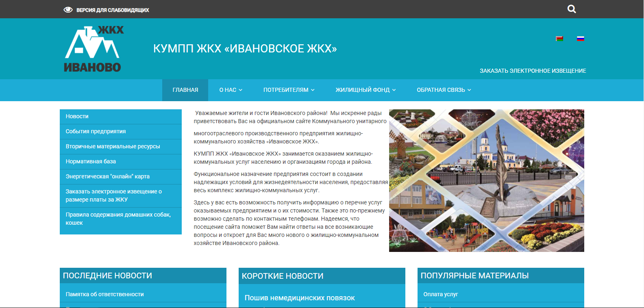Open Новости in the sidebar

[77, 116]
